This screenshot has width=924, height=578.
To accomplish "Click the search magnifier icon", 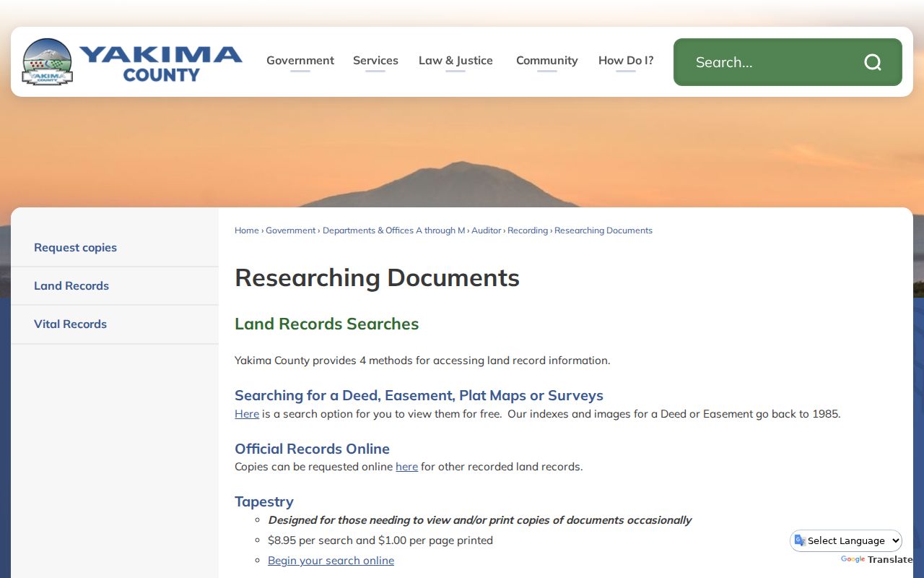I will coord(873,62).
